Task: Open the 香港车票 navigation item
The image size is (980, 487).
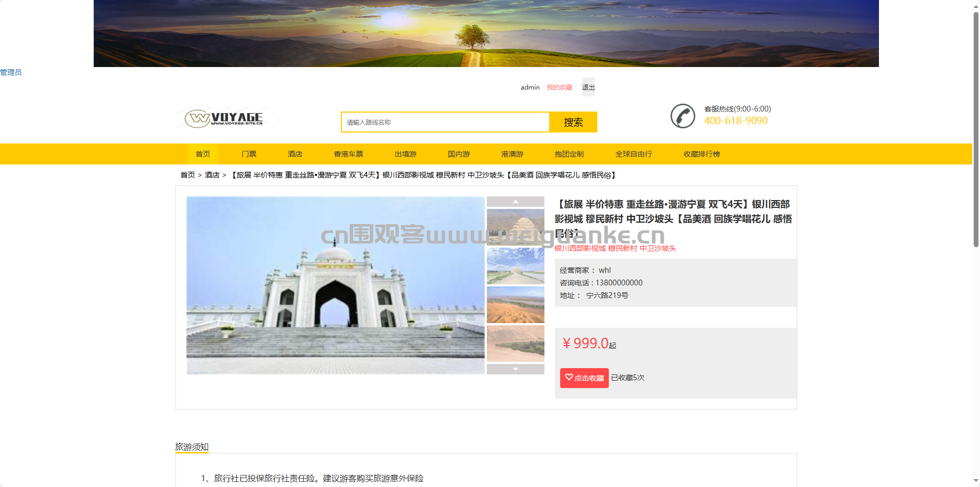Action: tap(349, 154)
